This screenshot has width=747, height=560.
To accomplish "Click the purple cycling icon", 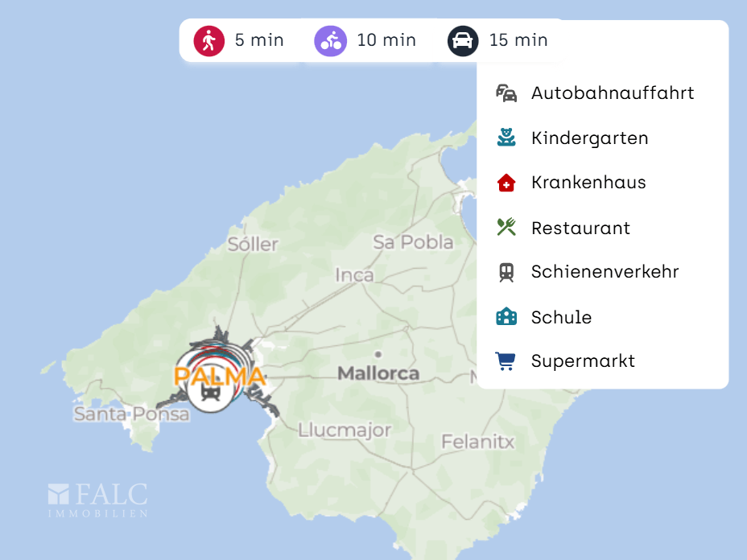I will pyautogui.click(x=330, y=40).
